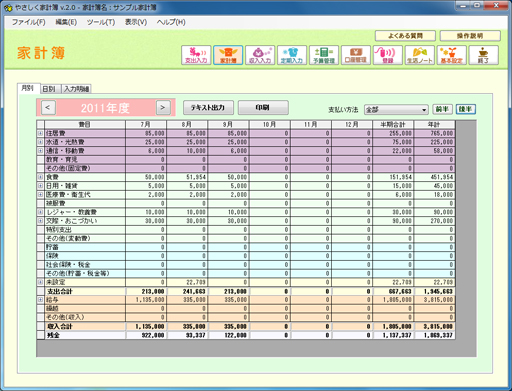Open the 支払い方法 dropdown showing 全部

pyautogui.click(x=396, y=109)
